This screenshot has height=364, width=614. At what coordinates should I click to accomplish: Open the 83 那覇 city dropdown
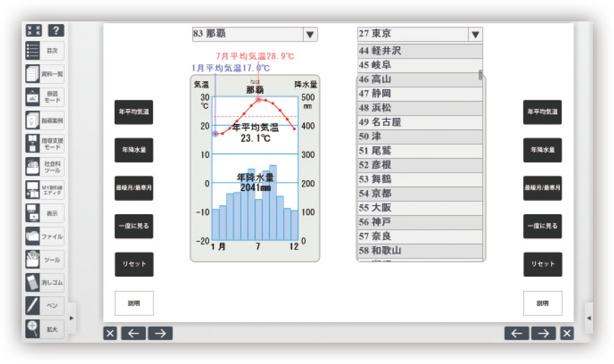click(310, 35)
